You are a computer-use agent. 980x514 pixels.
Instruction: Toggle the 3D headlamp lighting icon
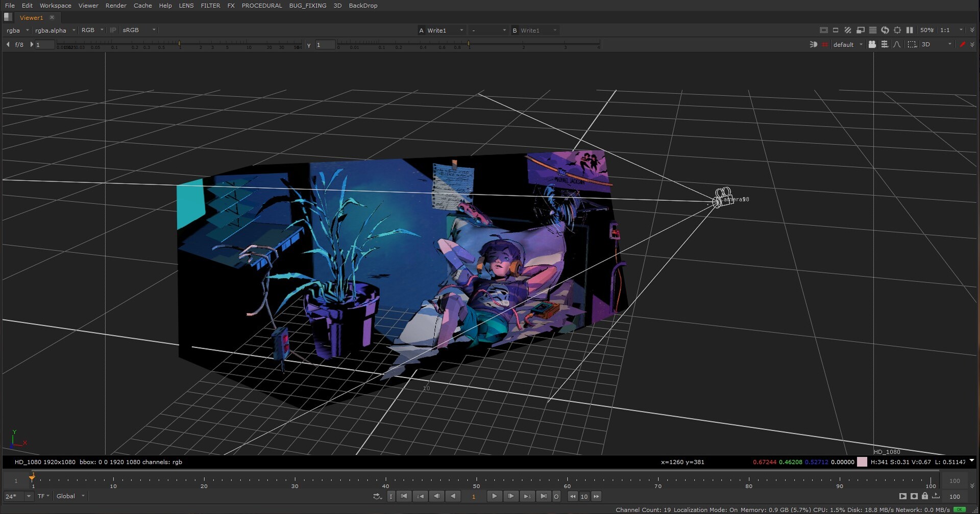[x=814, y=44]
